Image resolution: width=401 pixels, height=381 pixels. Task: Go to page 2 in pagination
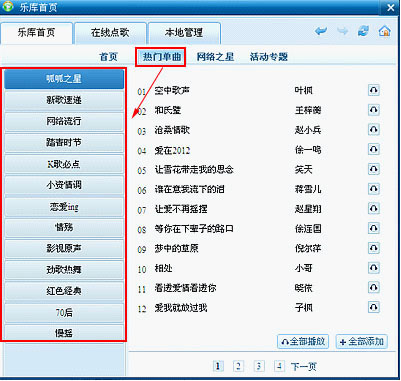pyautogui.click(x=238, y=366)
